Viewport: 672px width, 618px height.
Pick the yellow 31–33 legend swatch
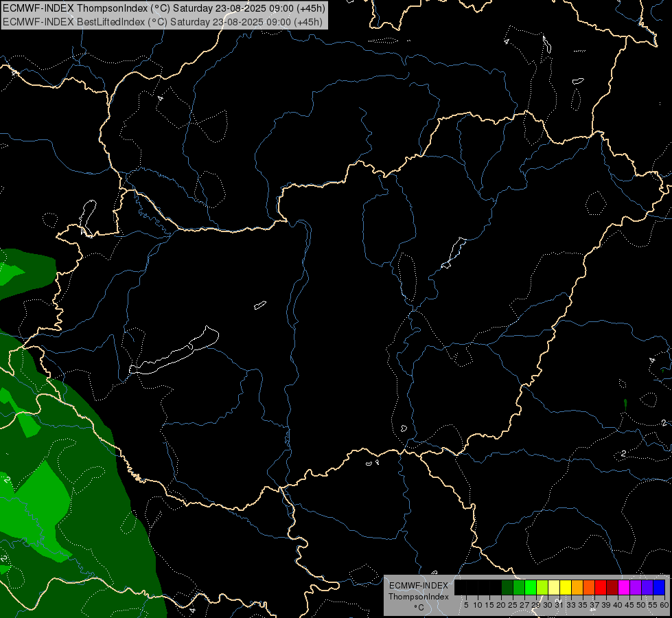coord(566,587)
